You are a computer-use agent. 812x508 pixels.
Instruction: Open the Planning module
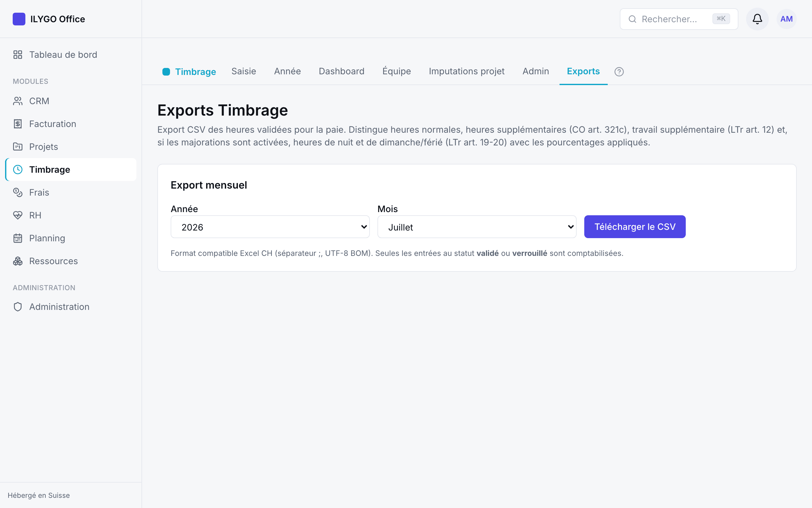pos(71,238)
